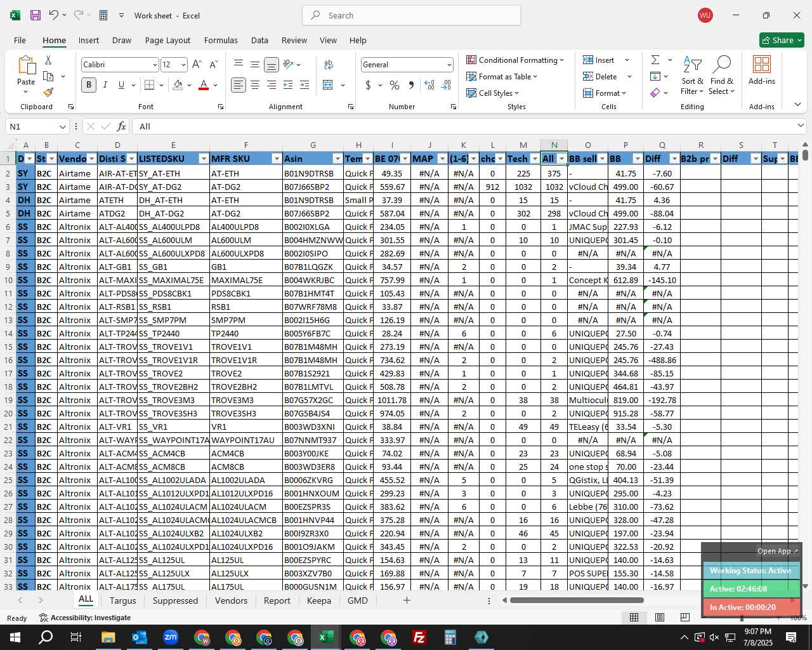
Task: Toggle Top Align vertical alignment
Action: (x=239, y=64)
